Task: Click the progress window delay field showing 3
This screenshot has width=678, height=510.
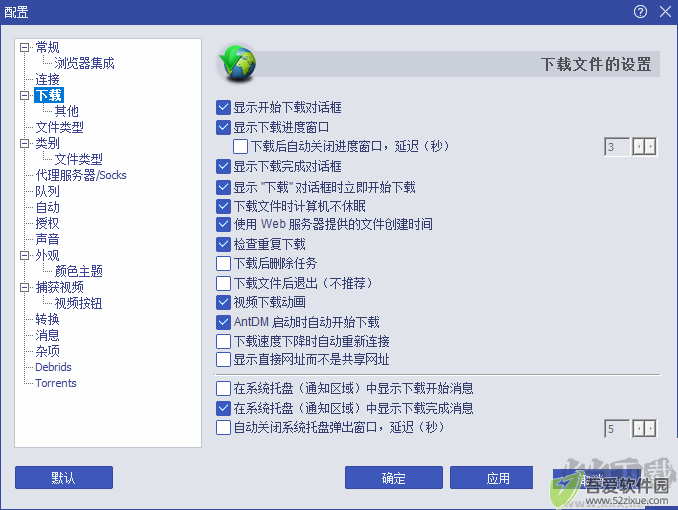Action: tap(617, 147)
